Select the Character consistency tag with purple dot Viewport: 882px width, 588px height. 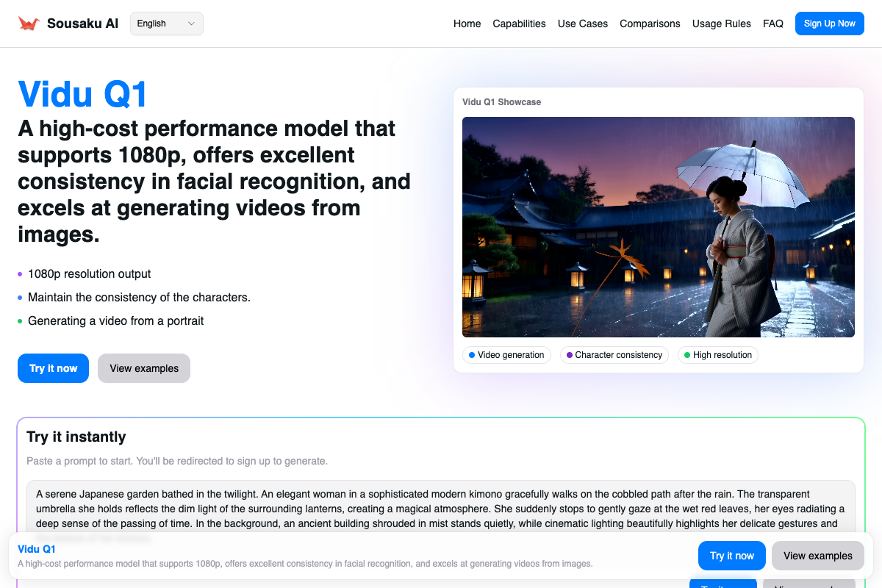coord(614,355)
